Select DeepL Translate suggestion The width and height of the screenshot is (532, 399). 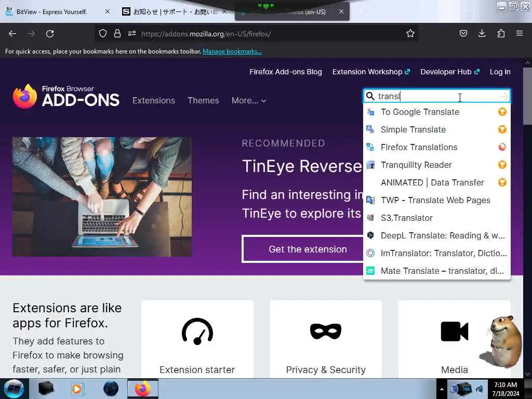[436, 235]
